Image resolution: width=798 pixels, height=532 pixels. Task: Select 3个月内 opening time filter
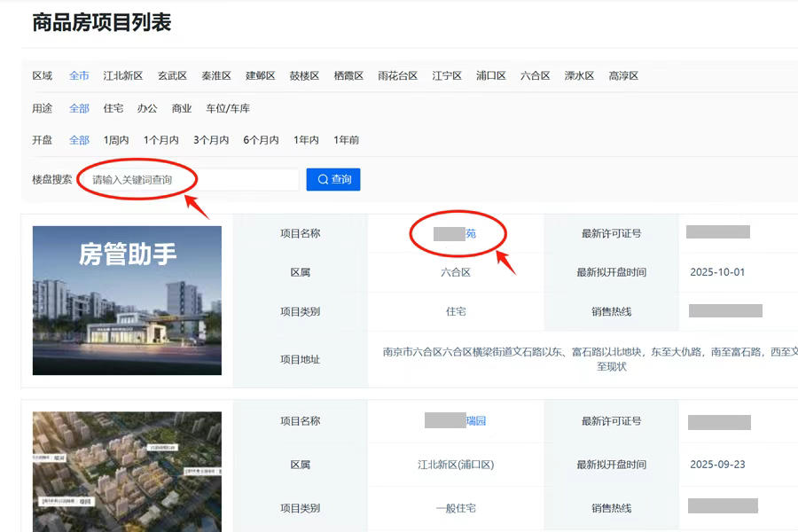coord(211,140)
